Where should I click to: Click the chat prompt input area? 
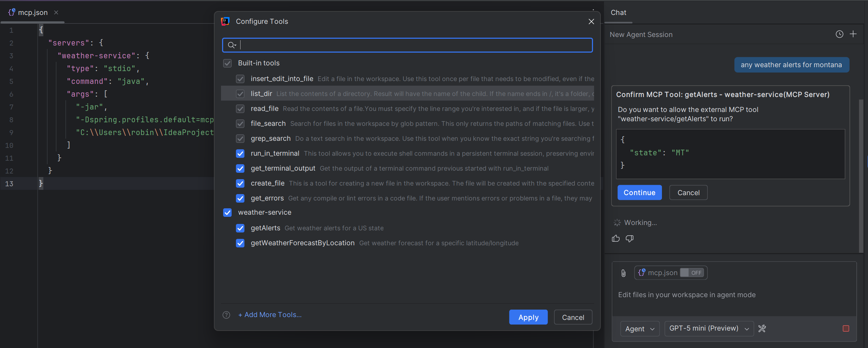pos(734,295)
